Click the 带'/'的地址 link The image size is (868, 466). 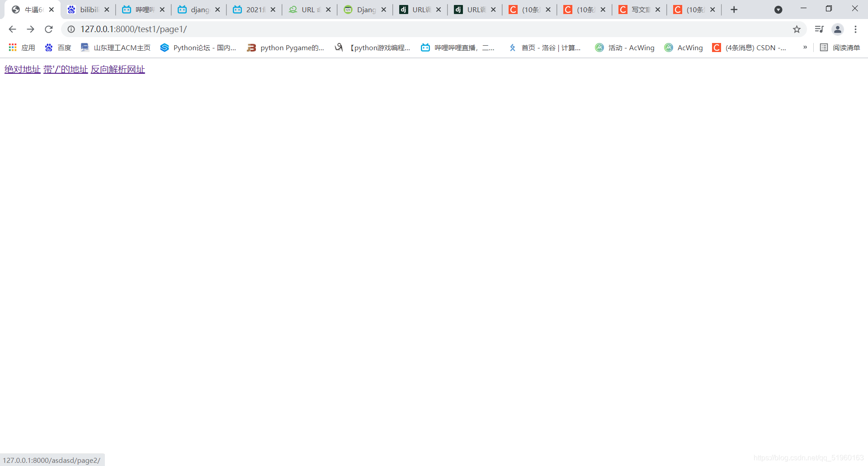point(66,69)
